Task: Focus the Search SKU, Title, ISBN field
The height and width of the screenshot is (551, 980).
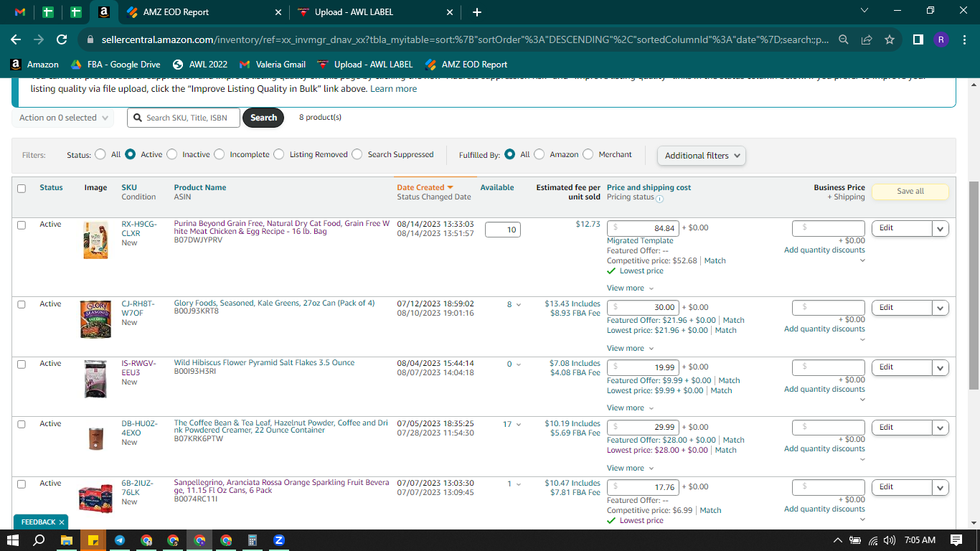Action: [x=184, y=118]
